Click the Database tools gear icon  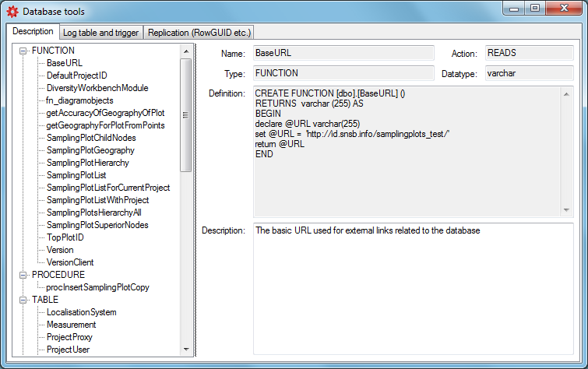click(x=12, y=12)
